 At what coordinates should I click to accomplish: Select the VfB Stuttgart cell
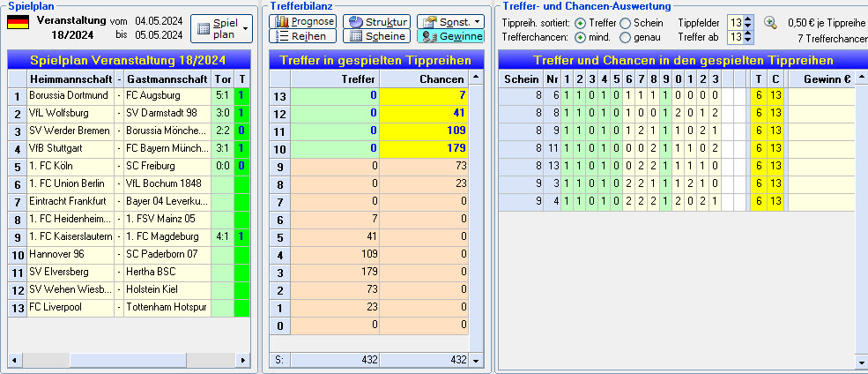(70, 148)
